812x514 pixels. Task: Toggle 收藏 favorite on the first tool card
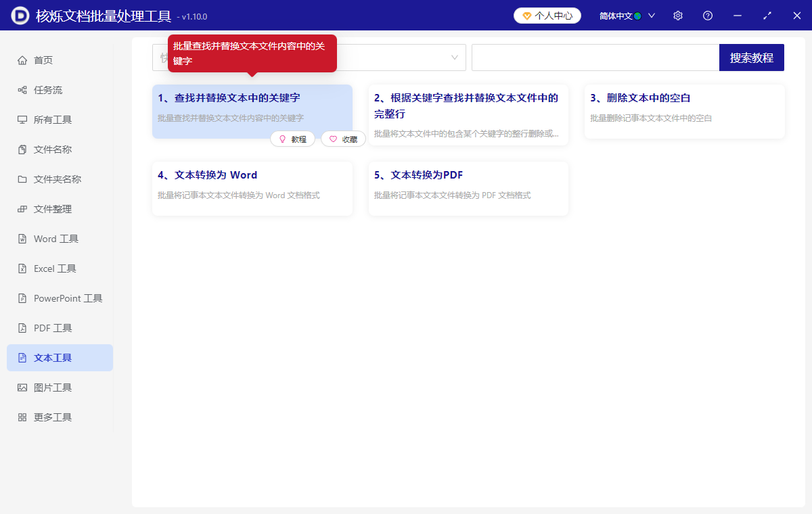coord(343,139)
